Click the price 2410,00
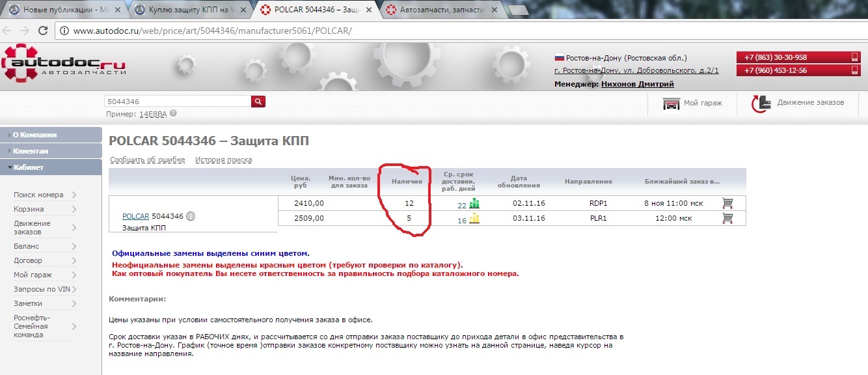Viewport: 868px width, 375px height. (x=309, y=203)
